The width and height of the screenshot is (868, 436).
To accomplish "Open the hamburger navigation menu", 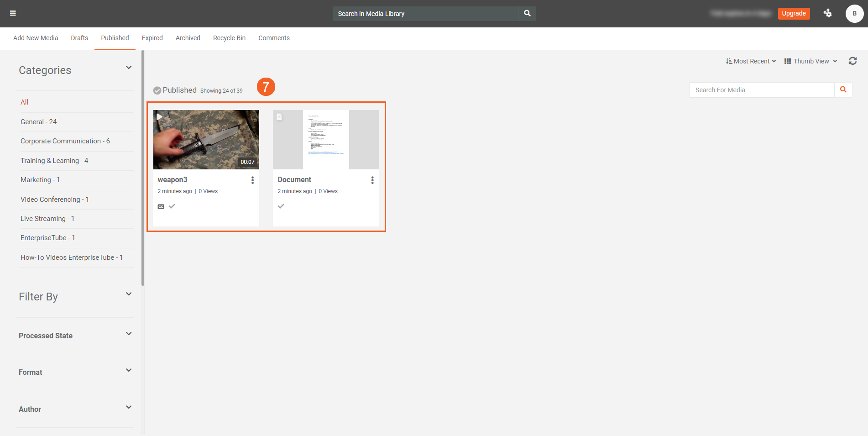I will [13, 13].
